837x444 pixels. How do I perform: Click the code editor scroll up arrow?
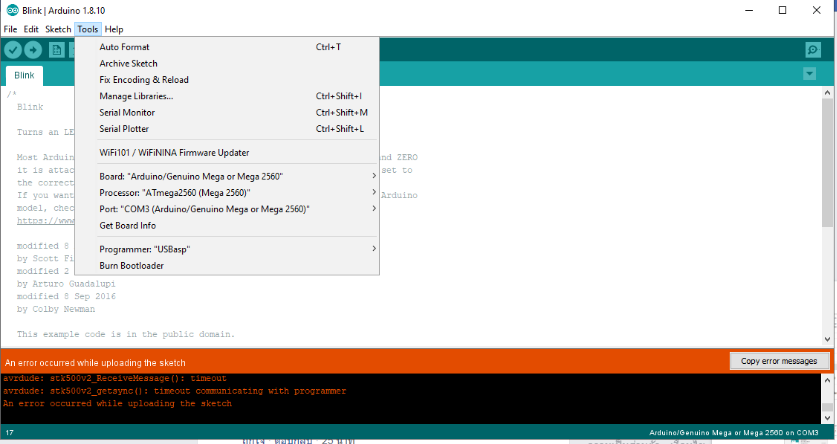(x=827, y=93)
